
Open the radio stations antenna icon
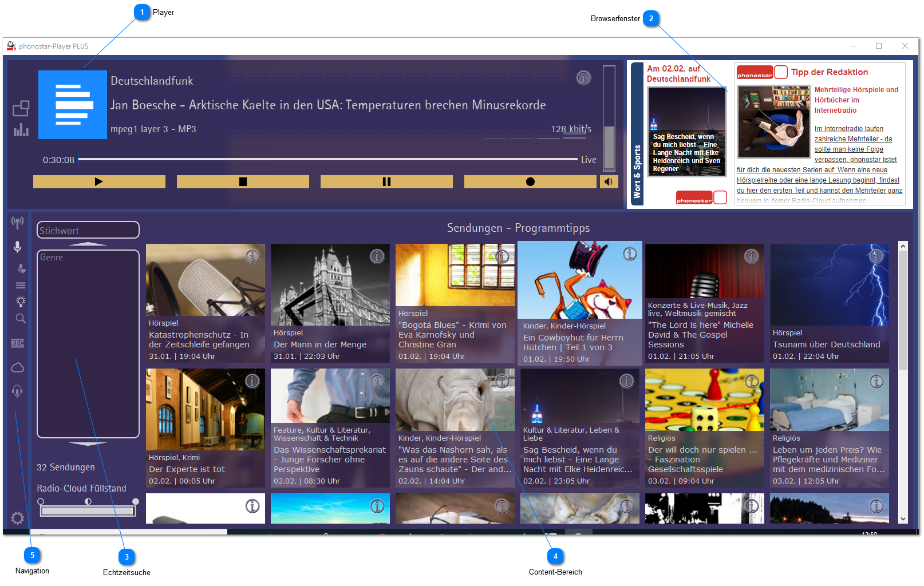pyautogui.click(x=18, y=222)
